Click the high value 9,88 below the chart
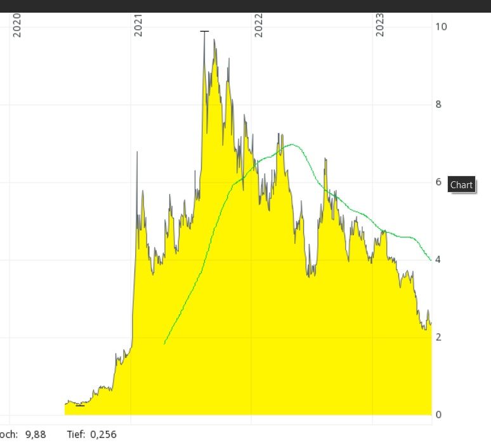 point(36,435)
